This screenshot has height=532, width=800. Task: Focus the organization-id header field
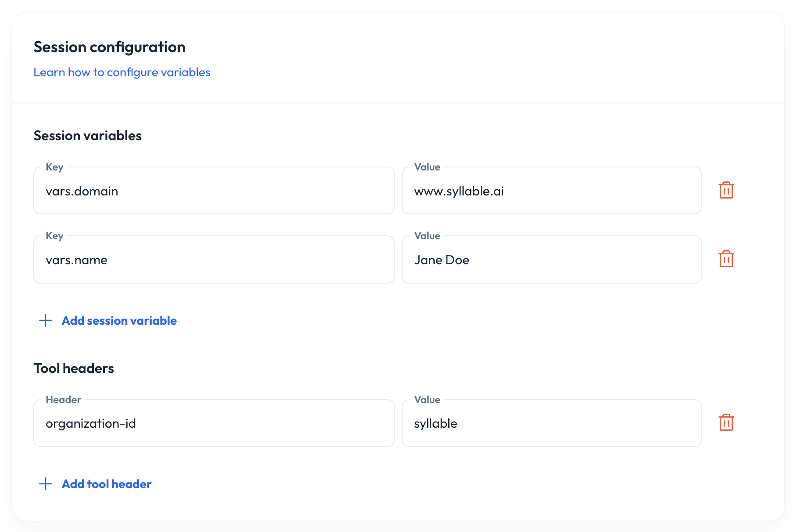(214, 423)
